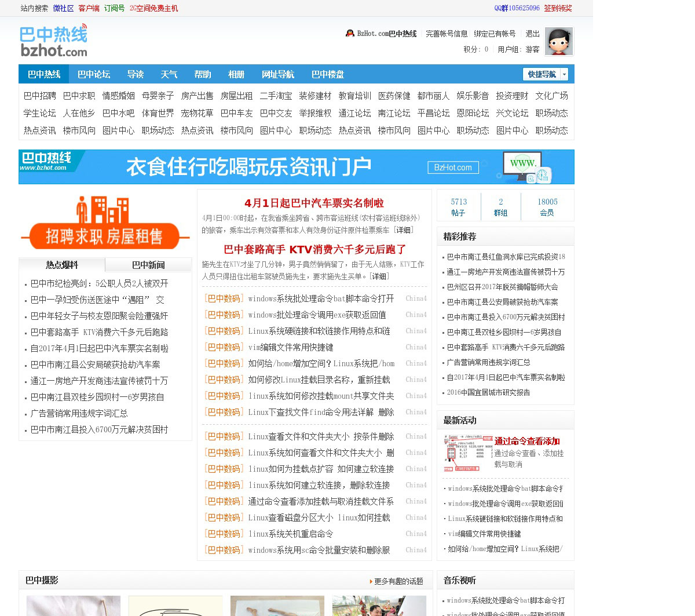Screen dimensions: 695x616
Task: Select the 热点爆料 tab
Action: tap(62, 265)
